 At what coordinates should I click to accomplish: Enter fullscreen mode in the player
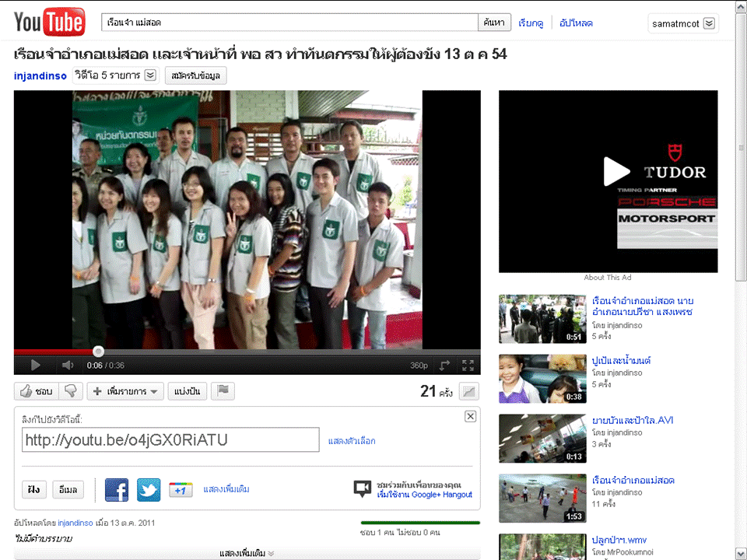(x=468, y=365)
